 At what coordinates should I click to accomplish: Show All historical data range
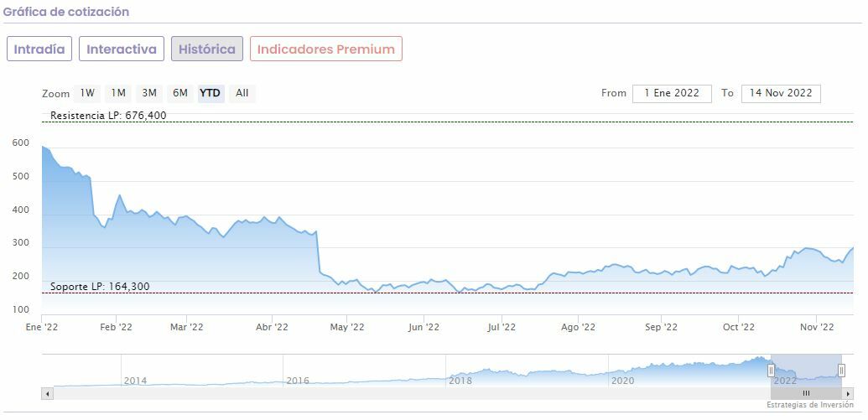(x=242, y=93)
